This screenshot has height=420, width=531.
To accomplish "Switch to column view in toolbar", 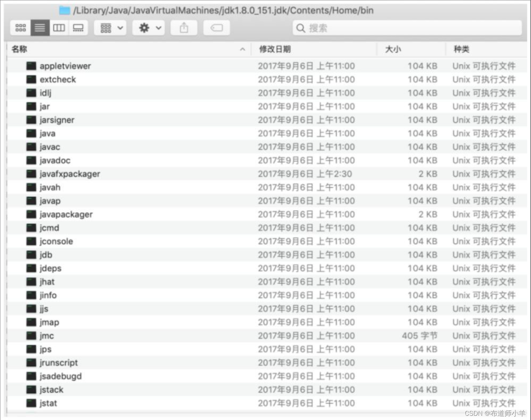I will pos(59,28).
